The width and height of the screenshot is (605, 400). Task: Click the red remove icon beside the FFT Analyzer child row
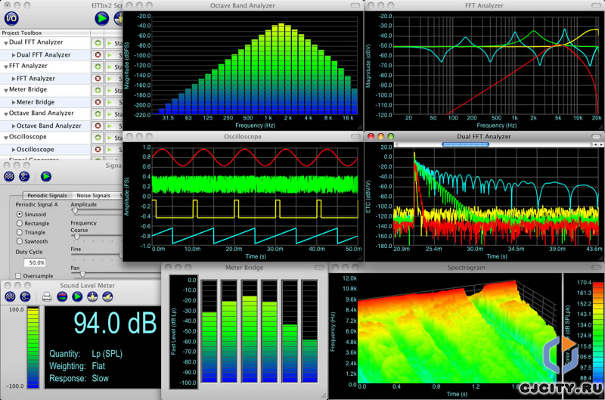[x=95, y=78]
